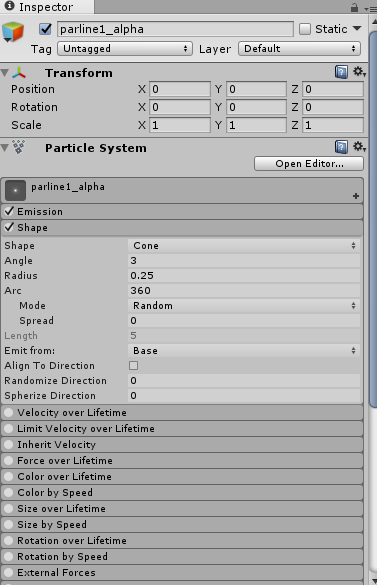The image size is (377, 585).
Task: Enable Inherit Velocity module
Action: coord(8,444)
